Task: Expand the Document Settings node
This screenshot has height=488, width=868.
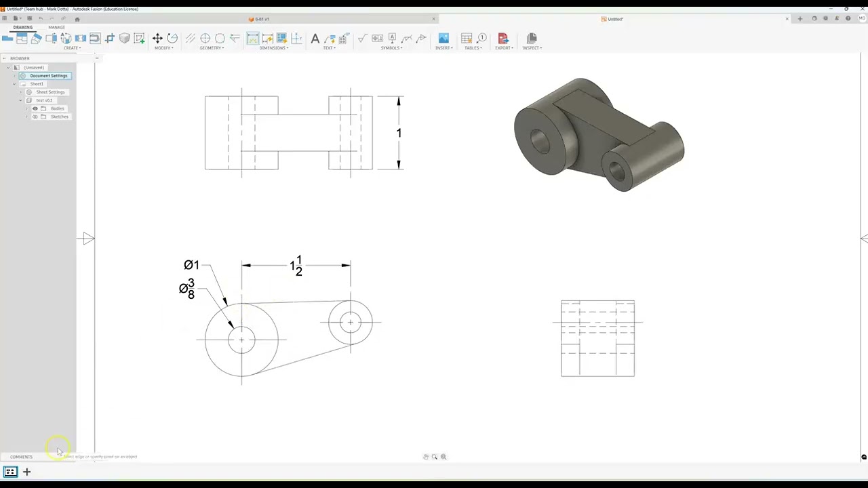Action: tap(14, 76)
